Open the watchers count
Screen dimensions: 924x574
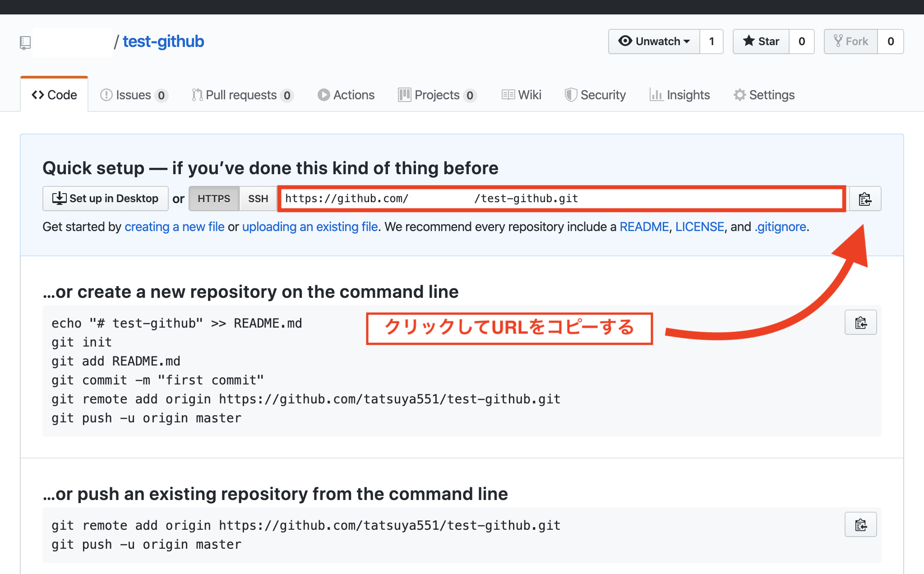711,42
